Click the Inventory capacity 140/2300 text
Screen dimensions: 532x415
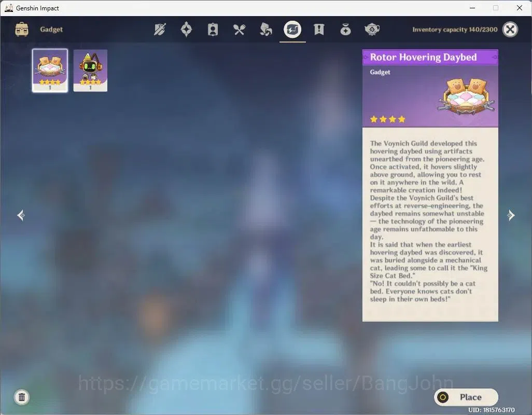click(455, 30)
